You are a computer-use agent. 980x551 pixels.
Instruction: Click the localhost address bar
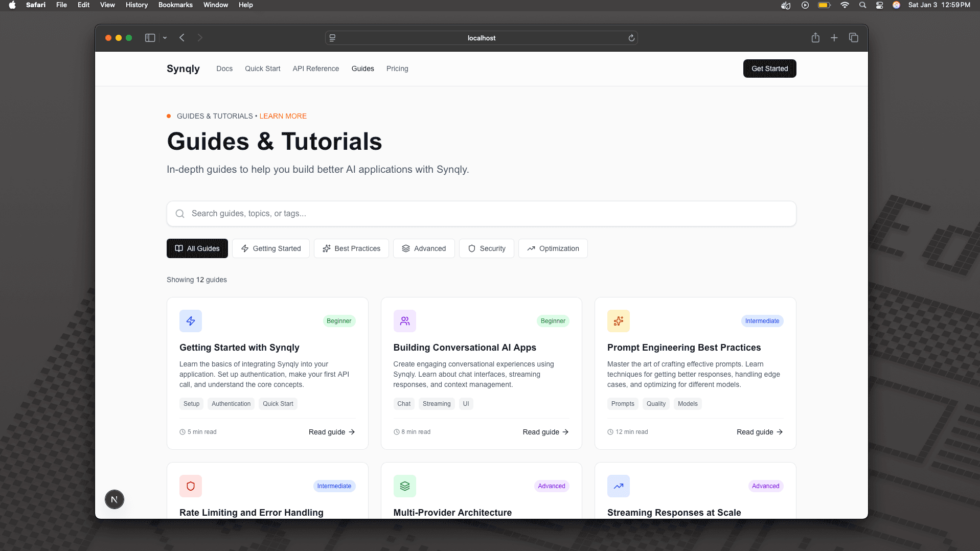482,38
